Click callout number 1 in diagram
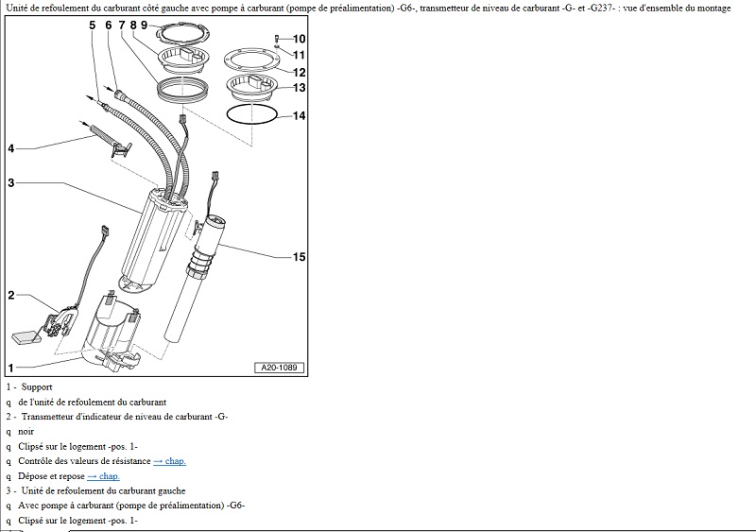This screenshot has width=756, height=532. [10, 367]
